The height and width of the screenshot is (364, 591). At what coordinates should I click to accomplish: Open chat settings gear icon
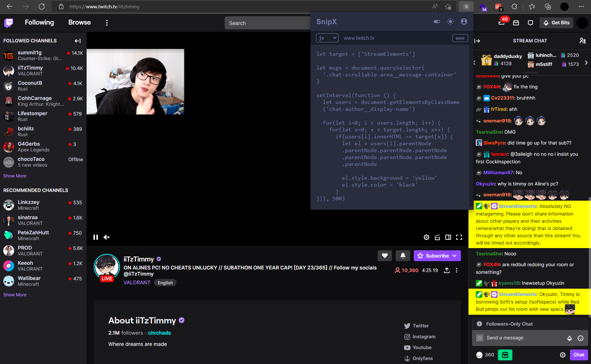[563, 355]
